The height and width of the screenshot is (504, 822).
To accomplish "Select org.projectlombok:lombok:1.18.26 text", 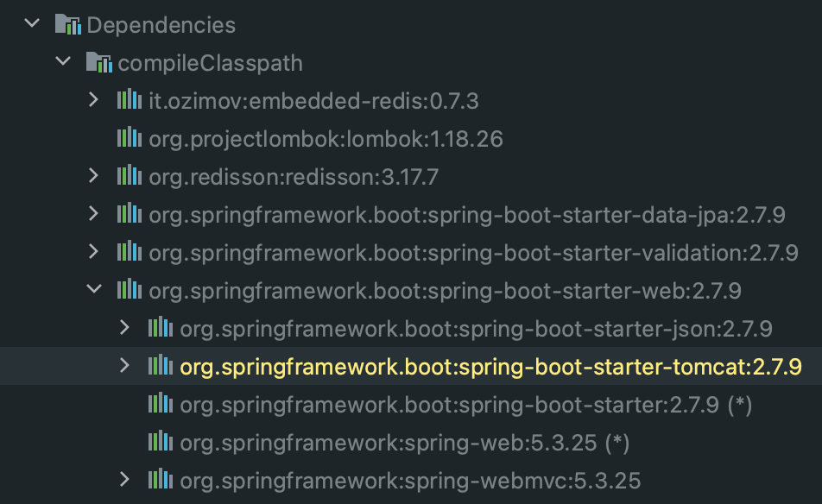I will pos(326,139).
